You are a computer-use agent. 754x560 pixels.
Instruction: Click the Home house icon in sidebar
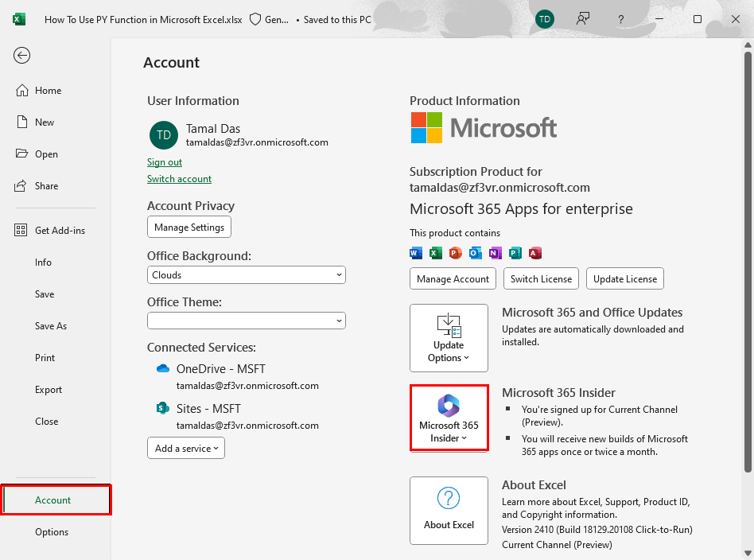pos(22,91)
